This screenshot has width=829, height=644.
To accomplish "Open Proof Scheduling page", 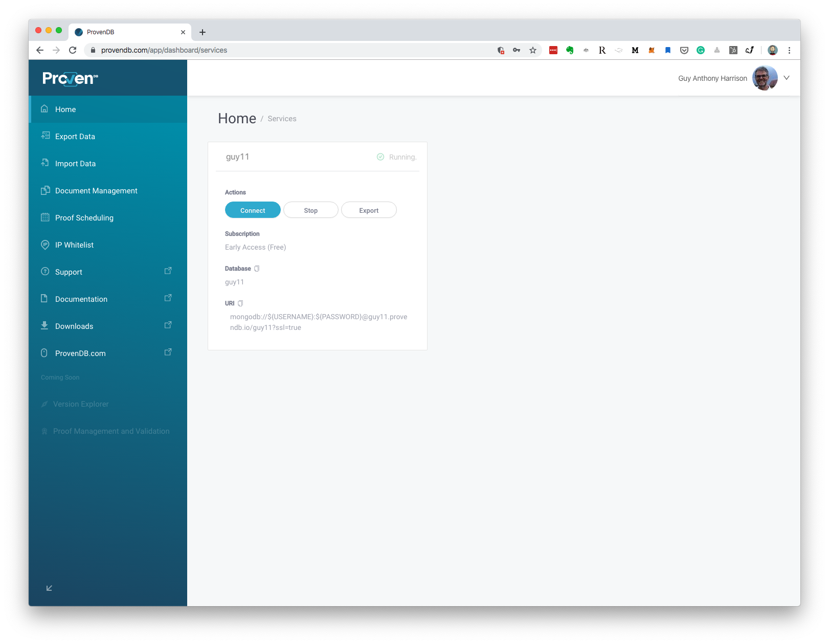I will tap(108, 218).
